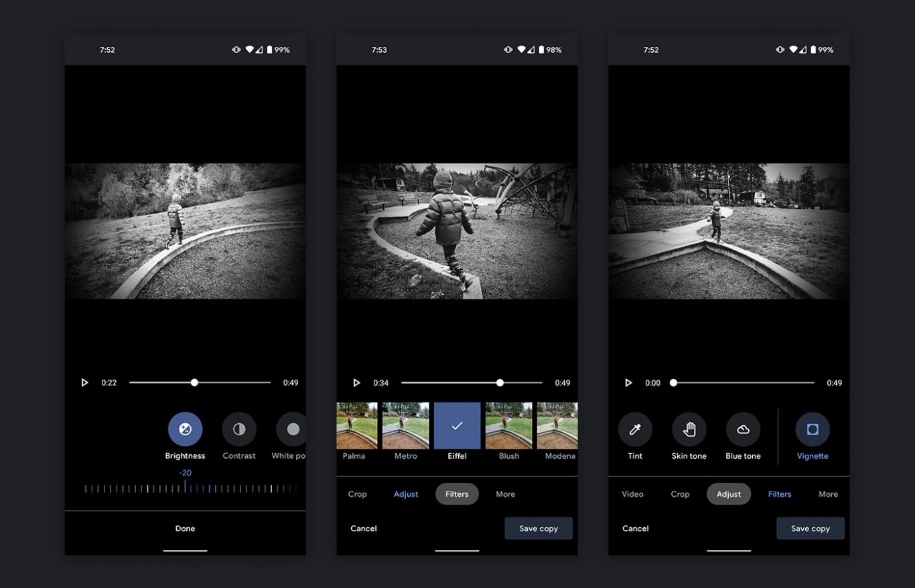Tap Done to confirm brightness change
Screen dimensions: 915x588
186,528
